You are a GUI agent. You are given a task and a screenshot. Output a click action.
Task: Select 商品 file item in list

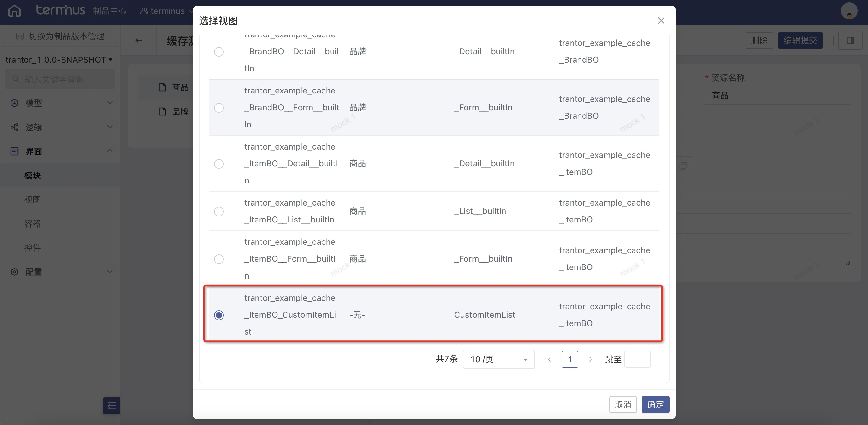[173, 87]
